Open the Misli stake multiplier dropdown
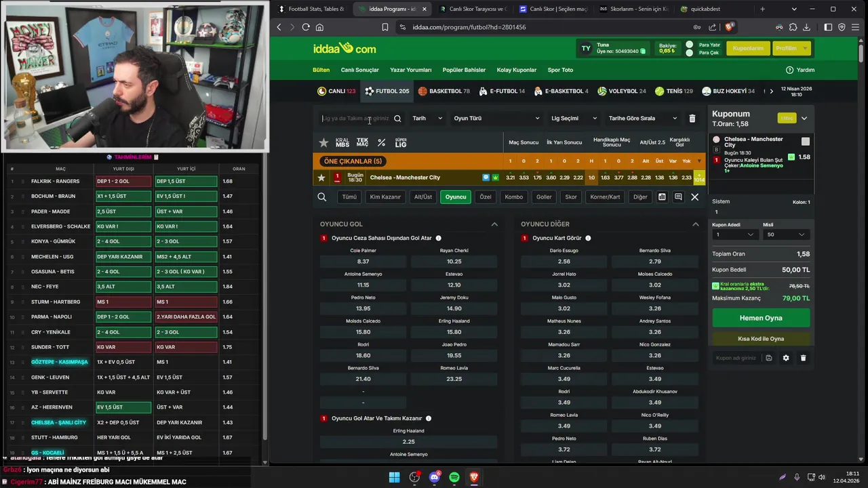 pyautogui.click(x=785, y=235)
